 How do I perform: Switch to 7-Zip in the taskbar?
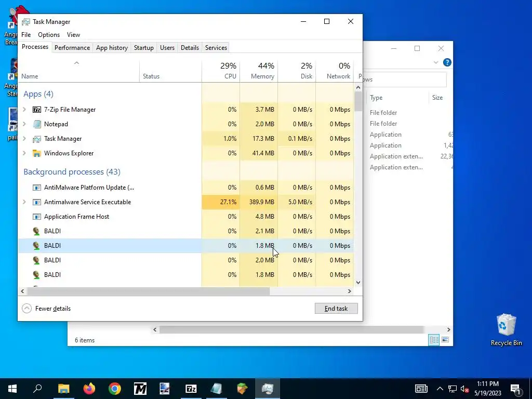tap(191, 389)
